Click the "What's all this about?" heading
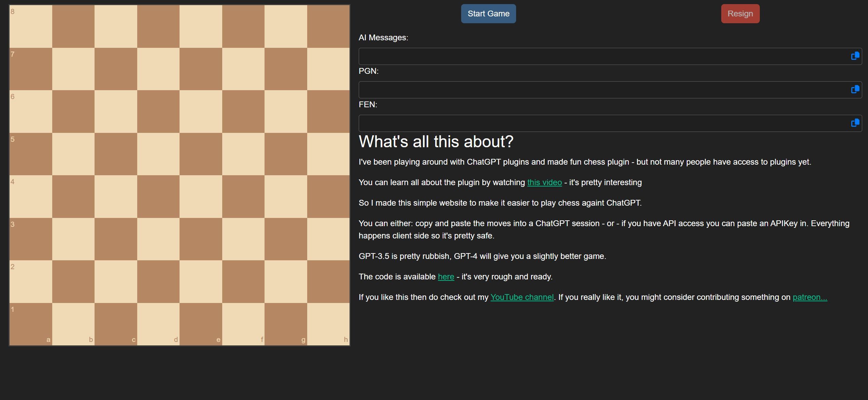The width and height of the screenshot is (868, 400). 436,141
